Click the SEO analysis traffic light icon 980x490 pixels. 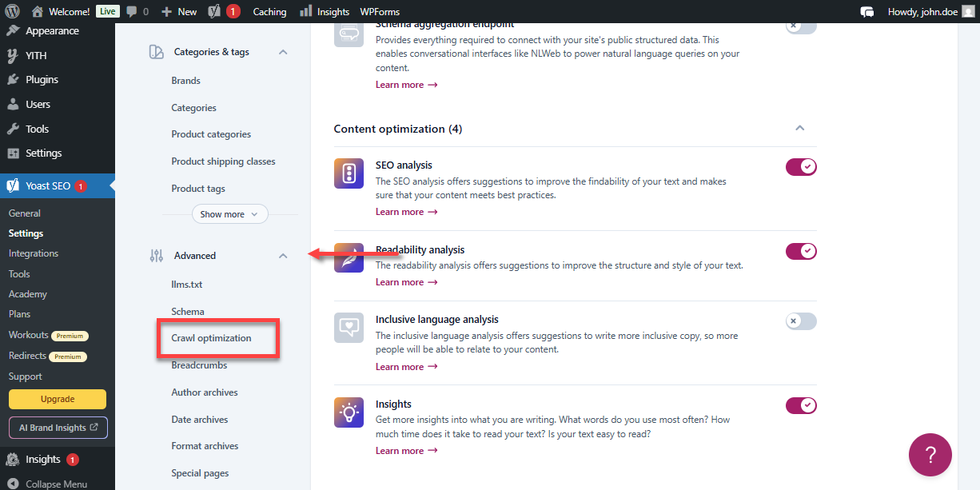pos(349,173)
